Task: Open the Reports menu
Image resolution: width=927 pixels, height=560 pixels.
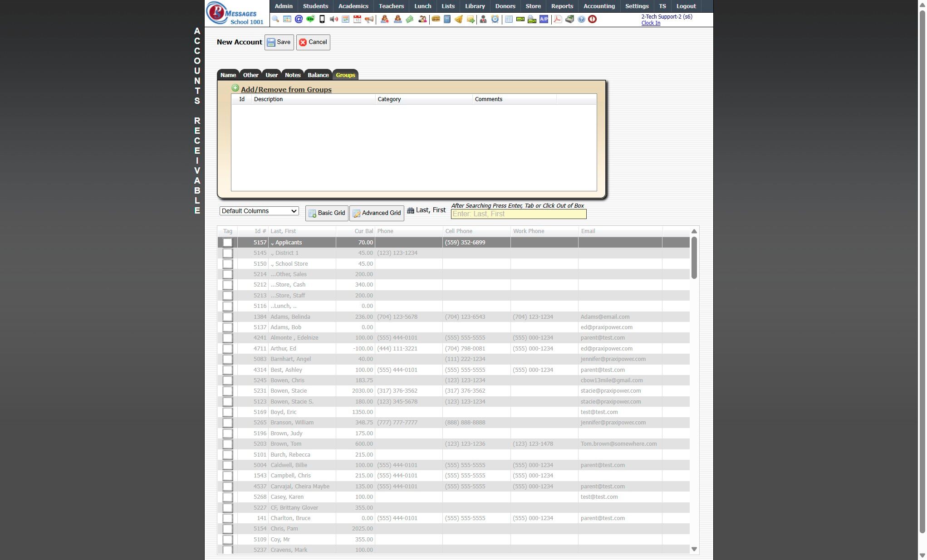Action: (x=562, y=6)
